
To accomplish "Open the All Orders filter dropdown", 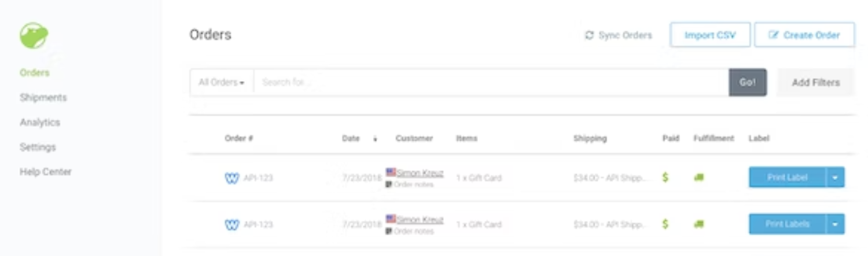I will click(222, 82).
